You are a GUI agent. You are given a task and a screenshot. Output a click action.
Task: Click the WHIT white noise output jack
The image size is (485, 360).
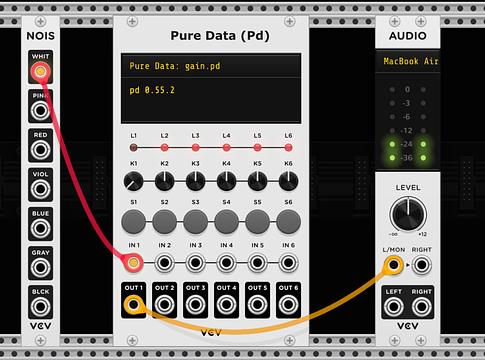coord(40,71)
